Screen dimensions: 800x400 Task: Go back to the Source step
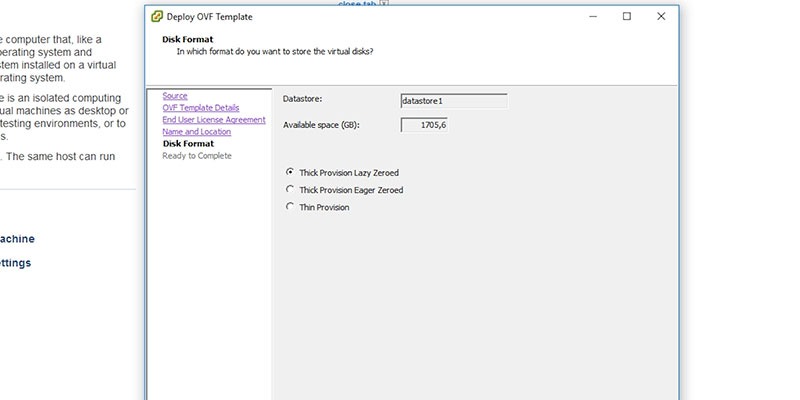point(175,96)
